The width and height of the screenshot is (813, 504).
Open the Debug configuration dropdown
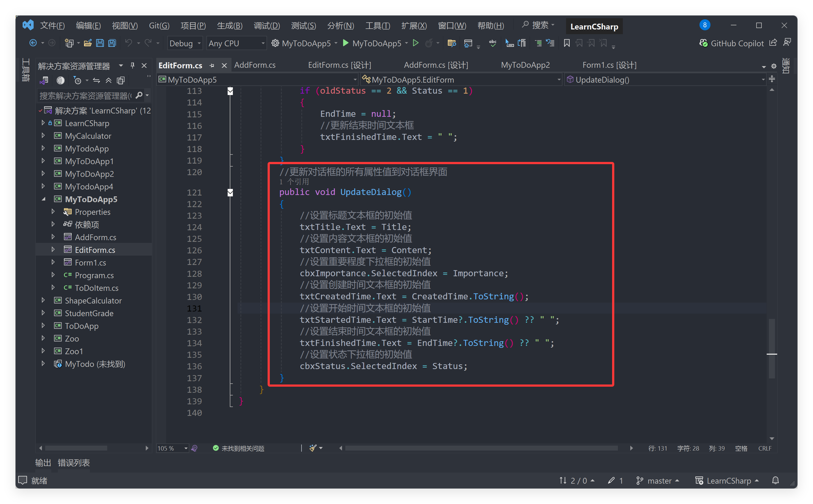click(x=185, y=43)
